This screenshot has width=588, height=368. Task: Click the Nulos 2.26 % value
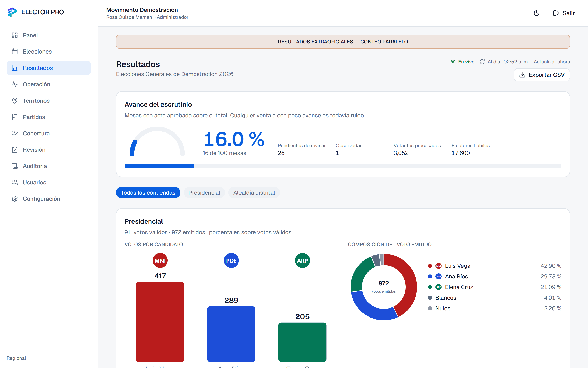(552, 308)
